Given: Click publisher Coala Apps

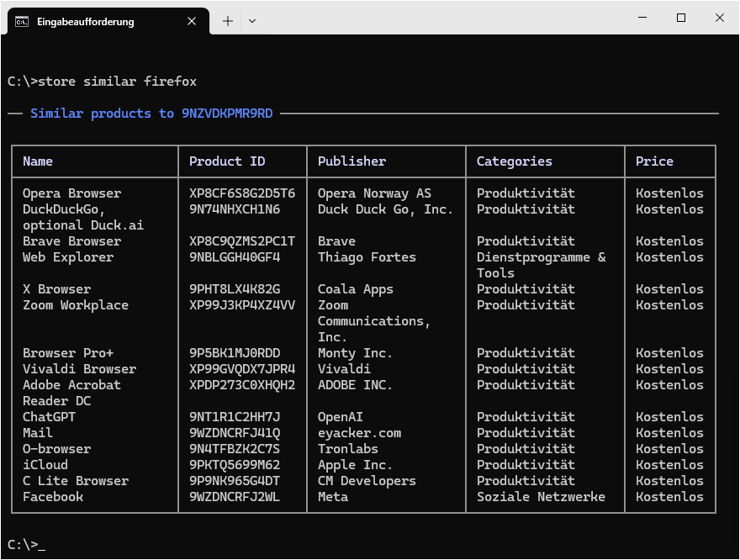Looking at the screenshot, I should pyautogui.click(x=356, y=290).
